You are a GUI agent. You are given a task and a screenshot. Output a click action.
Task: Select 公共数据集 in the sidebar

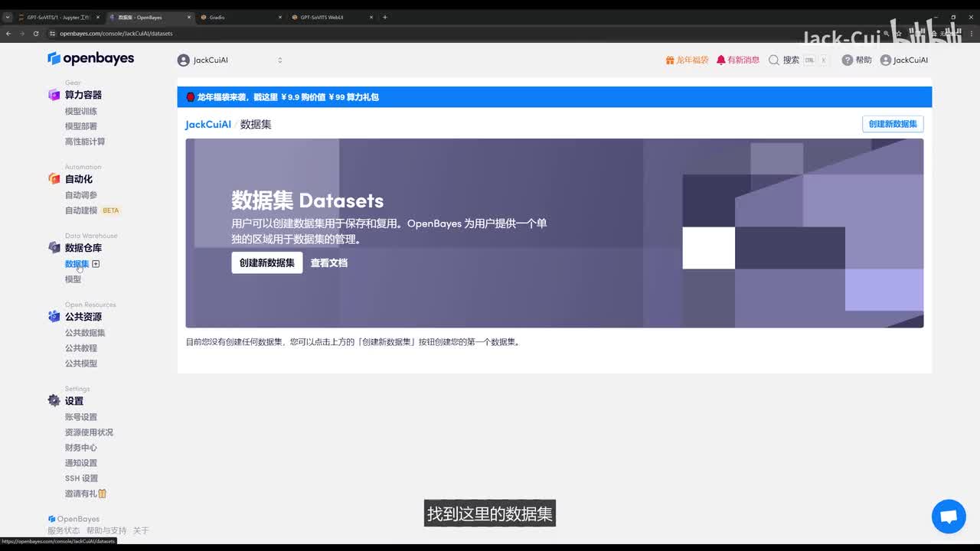85,333
